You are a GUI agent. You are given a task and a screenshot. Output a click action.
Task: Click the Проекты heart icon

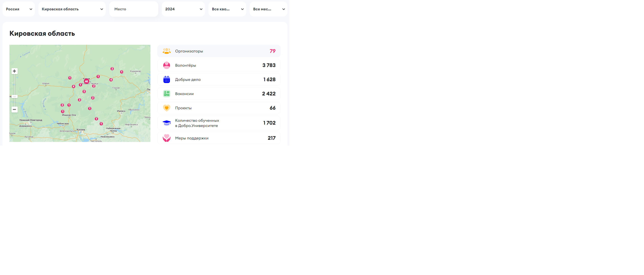tap(167, 108)
